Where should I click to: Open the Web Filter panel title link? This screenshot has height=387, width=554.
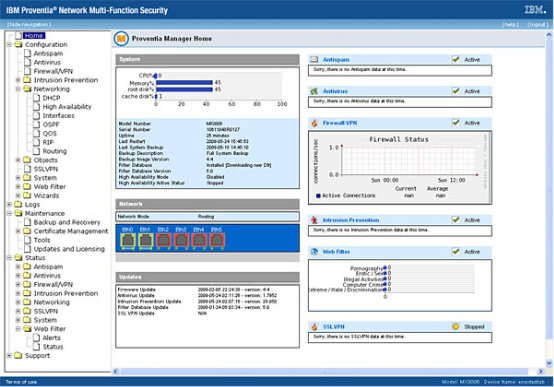[336, 252]
